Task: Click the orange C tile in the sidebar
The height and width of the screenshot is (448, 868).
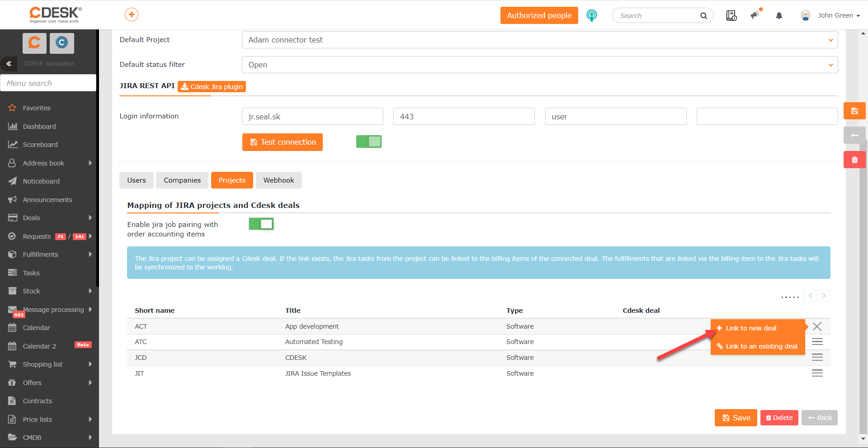Action: [34, 43]
